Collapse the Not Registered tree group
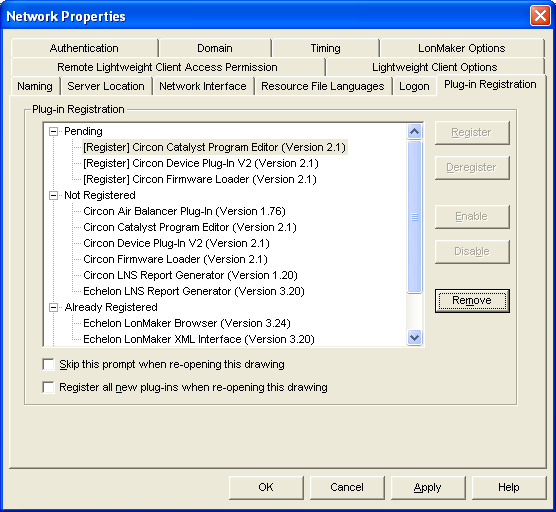556x512 pixels. (53, 195)
